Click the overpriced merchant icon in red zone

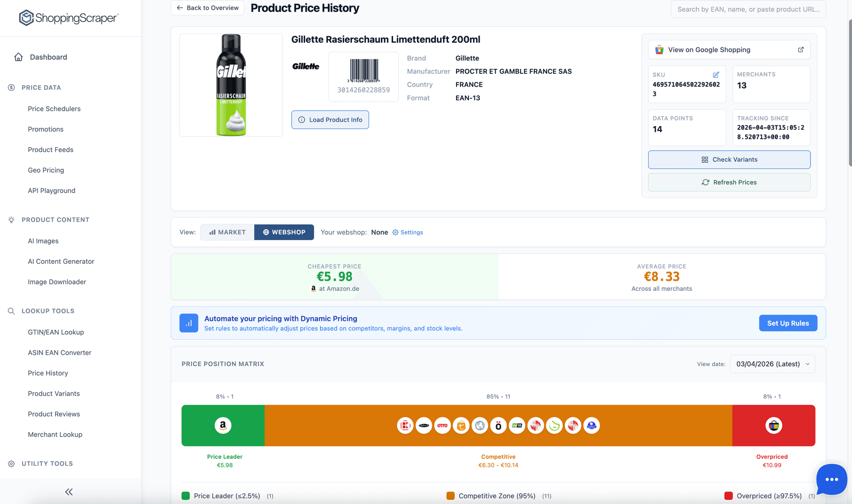[x=774, y=425]
